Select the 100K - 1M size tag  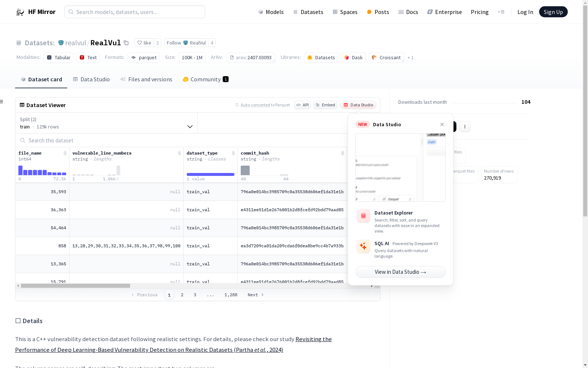point(192,57)
